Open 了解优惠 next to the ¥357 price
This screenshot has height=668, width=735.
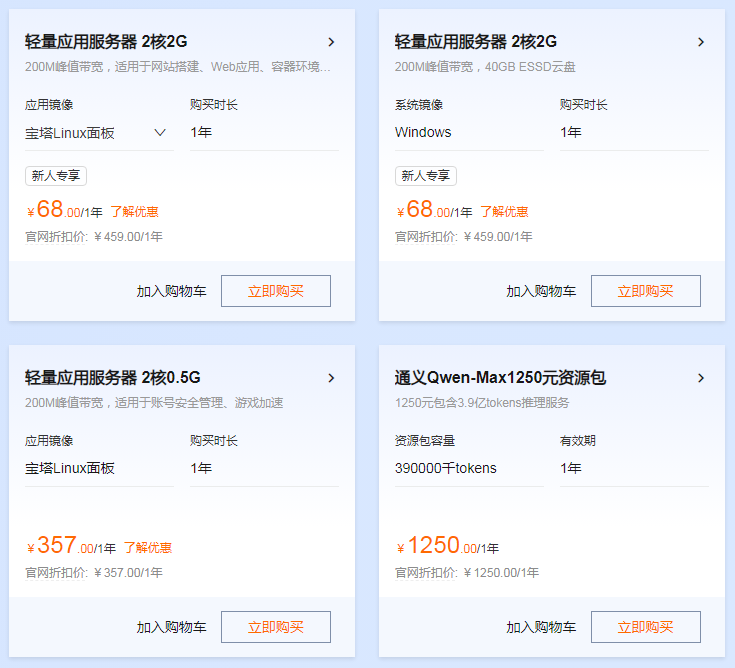[x=147, y=548]
